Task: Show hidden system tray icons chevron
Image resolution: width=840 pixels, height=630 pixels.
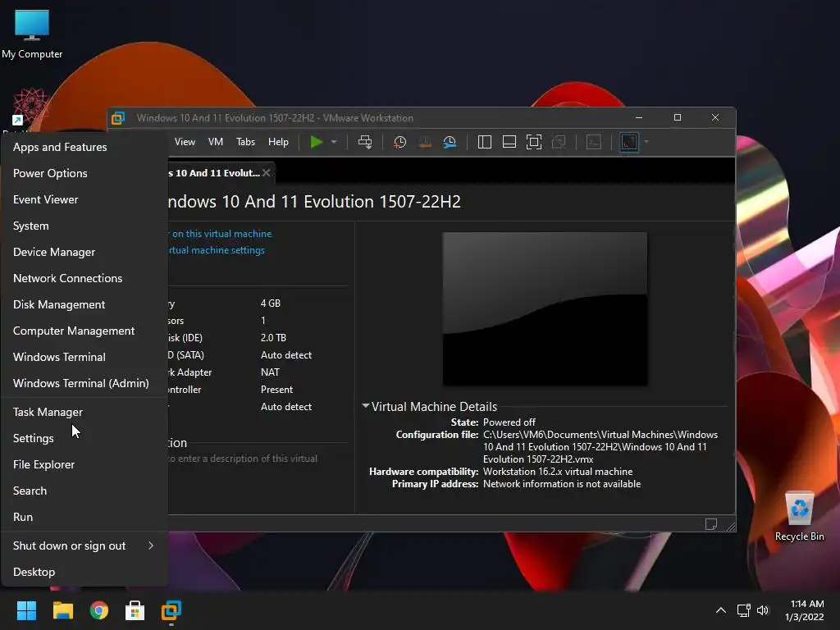Action: pyautogui.click(x=721, y=610)
